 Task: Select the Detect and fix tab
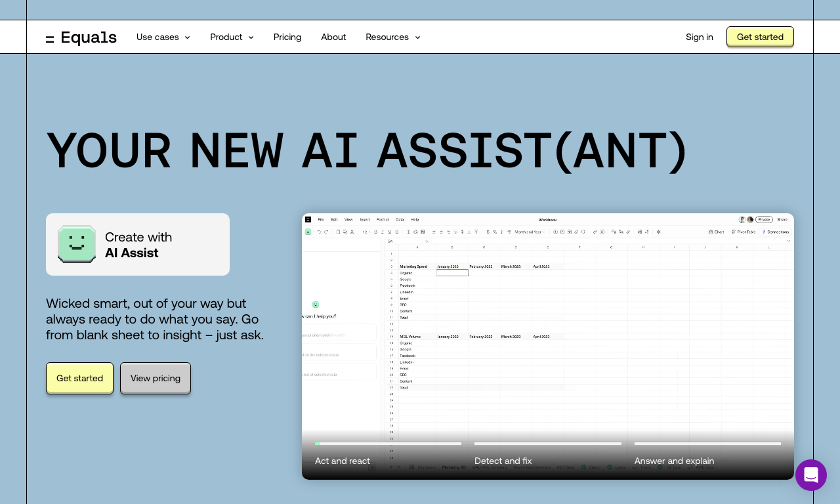pyautogui.click(x=548, y=454)
